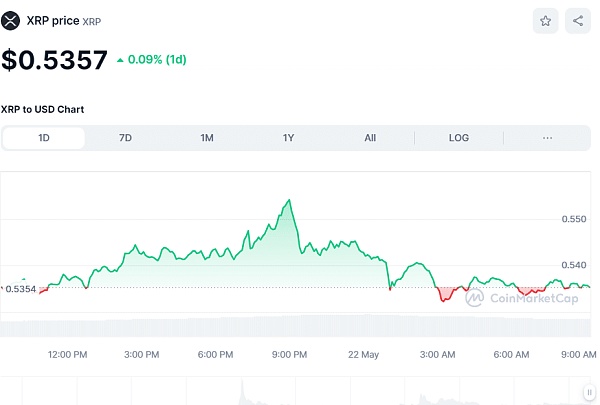The height and width of the screenshot is (405, 600).
Task: Select the 1Y chart range
Action: pos(288,138)
